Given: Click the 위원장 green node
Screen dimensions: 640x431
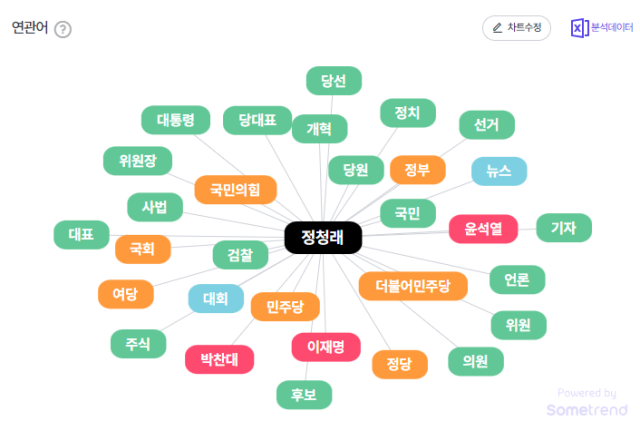Looking at the screenshot, I should pos(138,161).
